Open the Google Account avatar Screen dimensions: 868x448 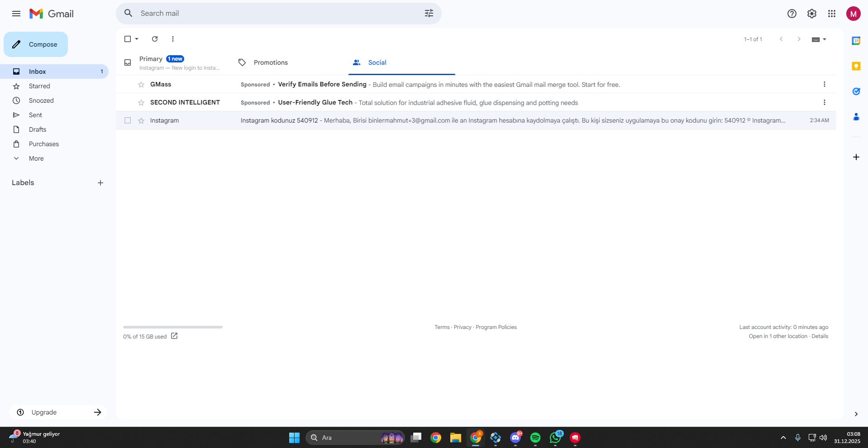[854, 14]
